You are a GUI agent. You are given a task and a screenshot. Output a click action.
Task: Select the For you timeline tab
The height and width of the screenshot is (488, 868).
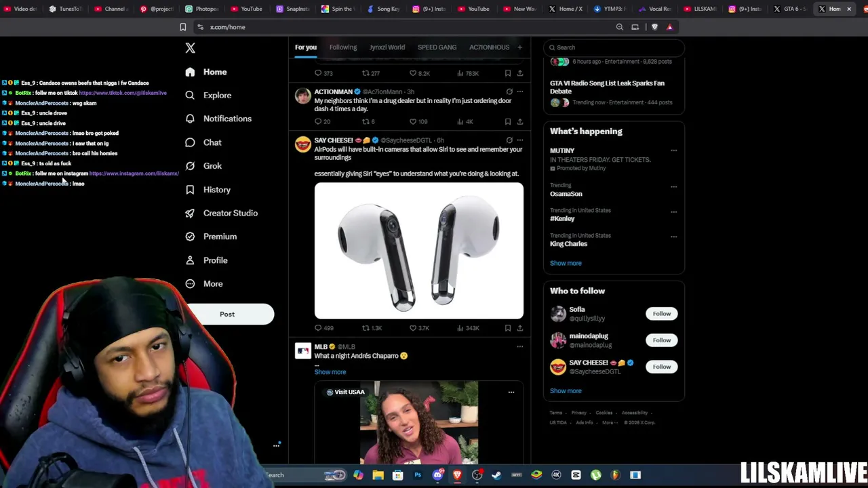coord(306,47)
